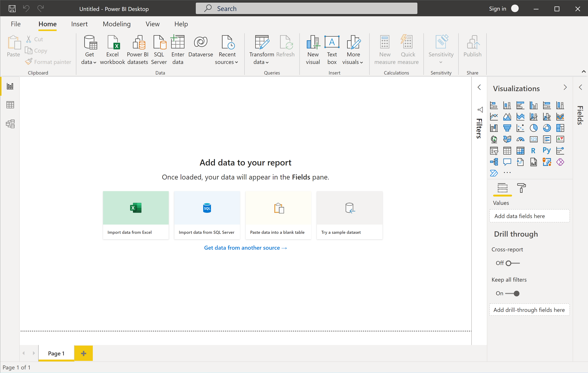The image size is (588, 373).
Task: Select the R script visual icon
Action: tap(533, 151)
